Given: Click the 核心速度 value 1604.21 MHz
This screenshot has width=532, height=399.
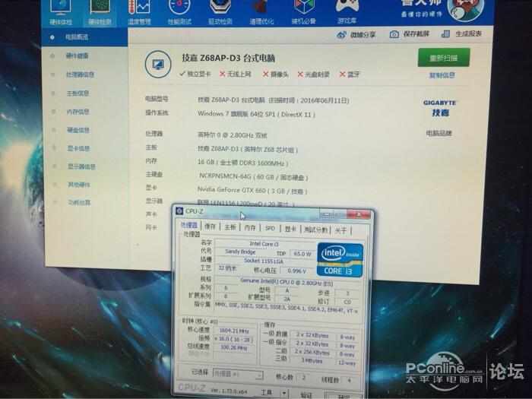Looking at the screenshot, I should point(234,331).
